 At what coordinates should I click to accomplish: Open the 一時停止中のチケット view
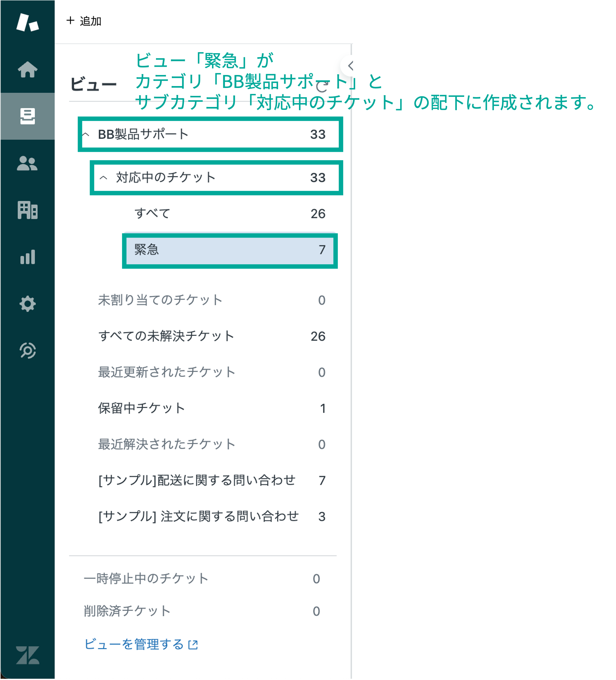coord(202,579)
